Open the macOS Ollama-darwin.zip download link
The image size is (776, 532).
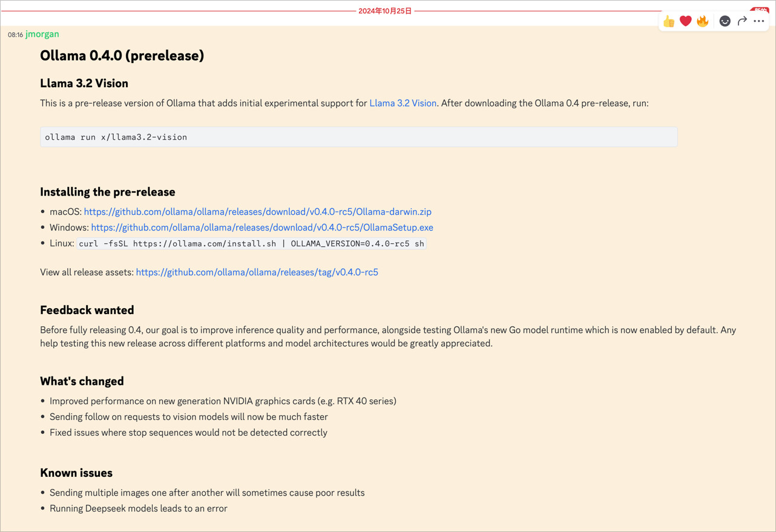[x=258, y=212]
